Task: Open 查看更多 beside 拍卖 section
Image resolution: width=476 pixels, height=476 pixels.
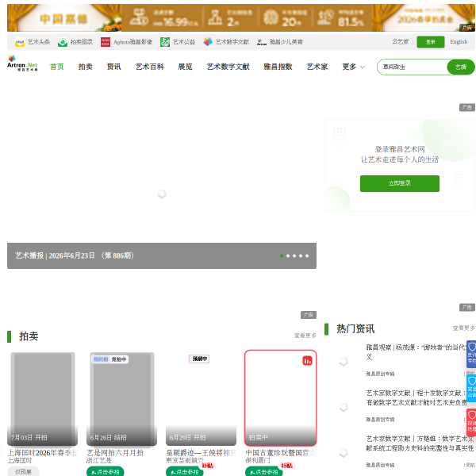Action: (x=305, y=336)
